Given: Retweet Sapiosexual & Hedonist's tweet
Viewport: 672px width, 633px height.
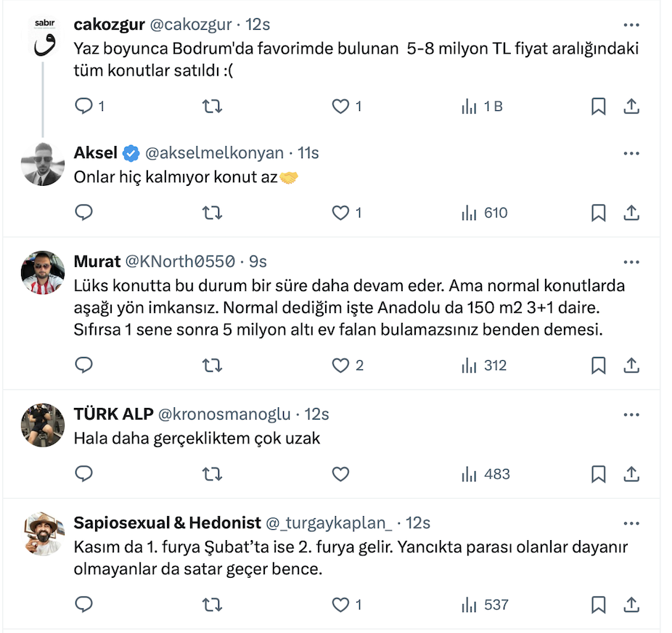Looking at the screenshot, I should pos(211,604).
